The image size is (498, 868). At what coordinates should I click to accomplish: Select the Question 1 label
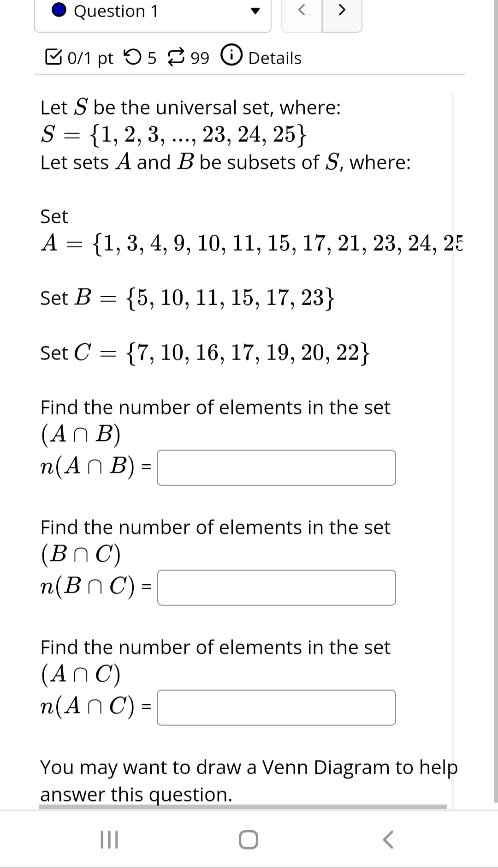click(x=115, y=11)
